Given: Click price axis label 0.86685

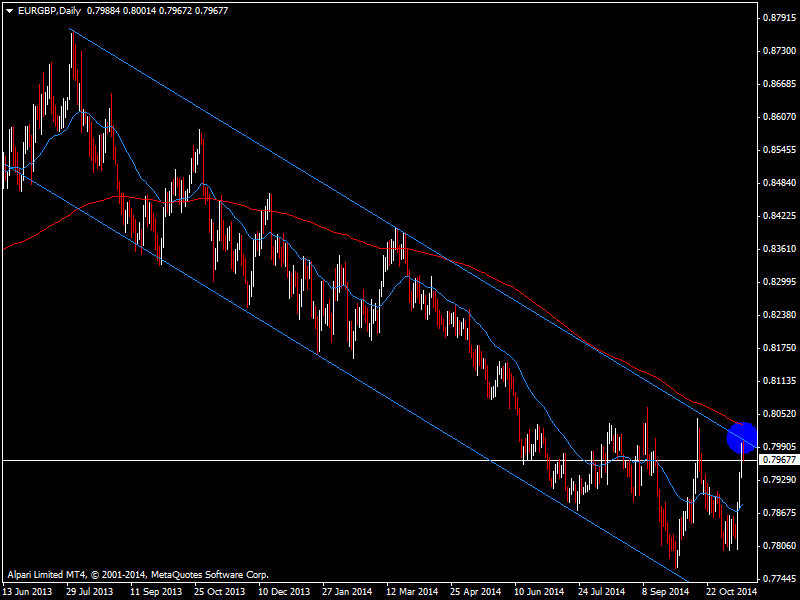Looking at the screenshot, I should coord(779,84).
